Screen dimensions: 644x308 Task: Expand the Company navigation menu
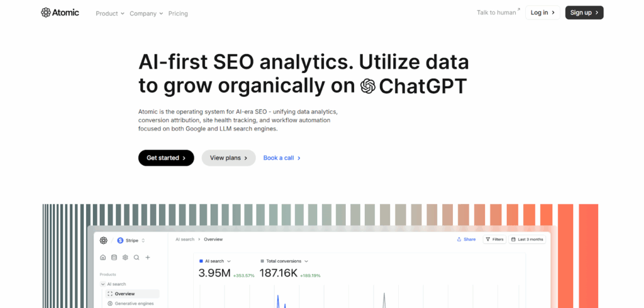146,13
